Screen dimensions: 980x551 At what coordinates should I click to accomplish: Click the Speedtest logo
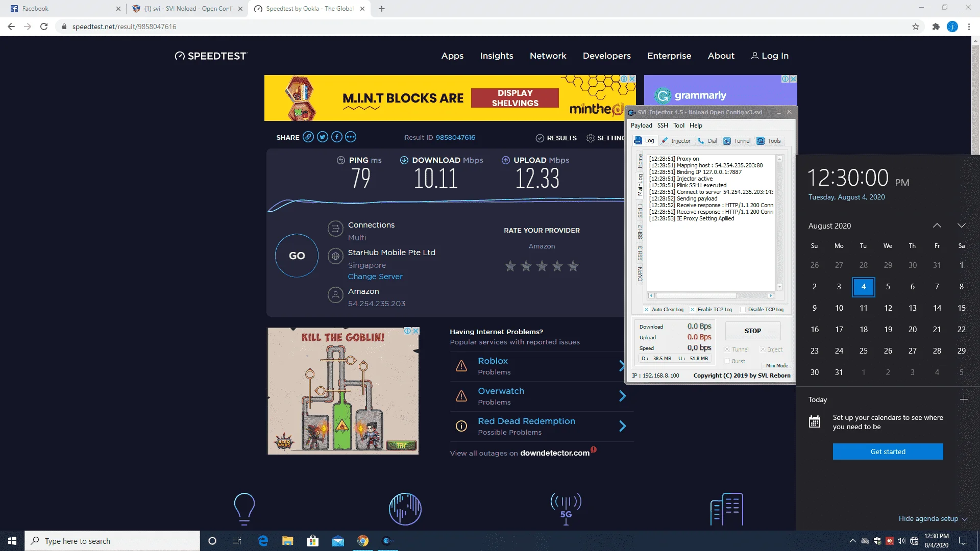pos(211,56)
